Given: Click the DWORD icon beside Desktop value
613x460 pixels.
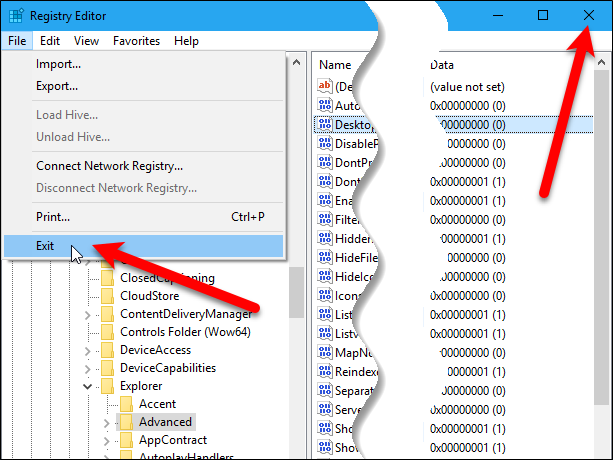Looking at the screenshot, I should [324, 124].
